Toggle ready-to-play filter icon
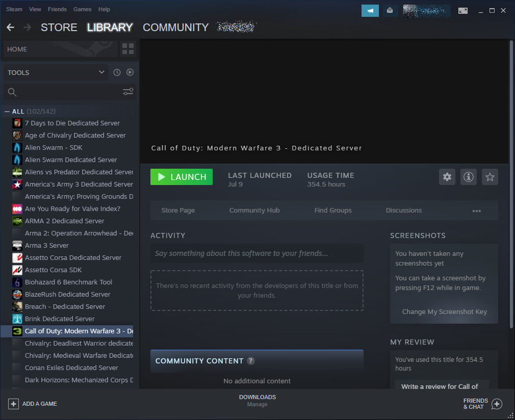515x420 pixels. coord(130,72)
